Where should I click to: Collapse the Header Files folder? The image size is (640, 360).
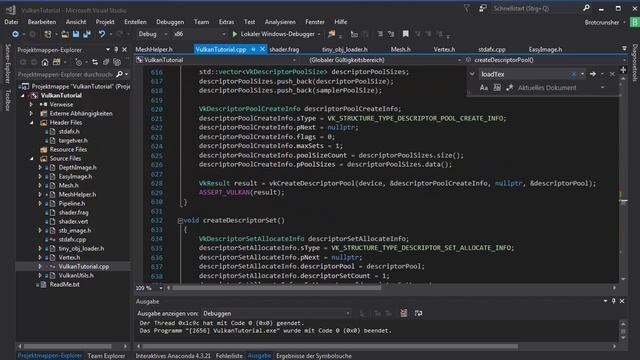(32, 122)
